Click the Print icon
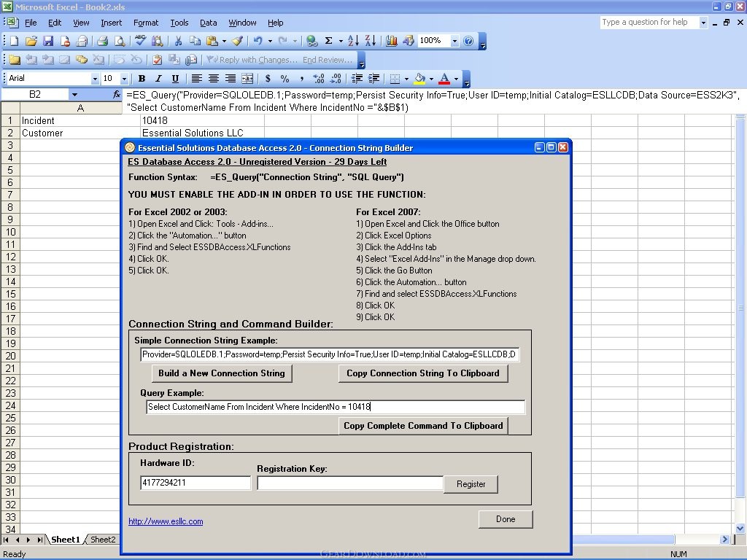 tap(102, 42)
